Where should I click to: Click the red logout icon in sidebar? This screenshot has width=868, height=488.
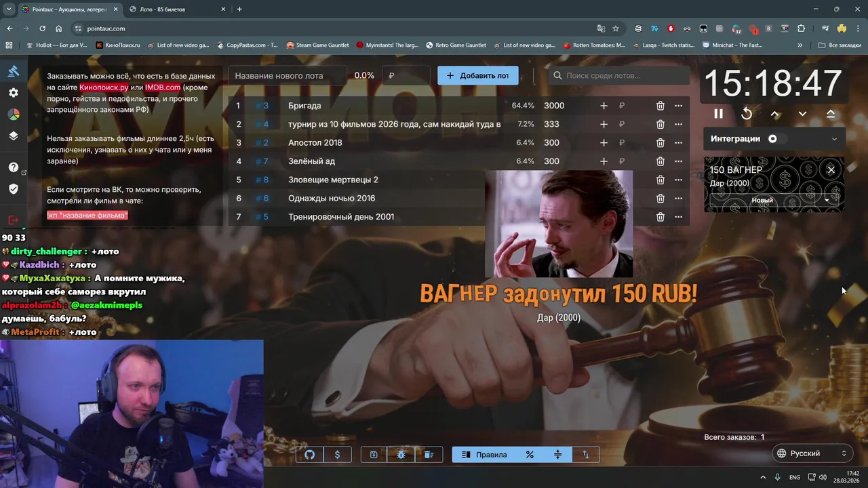pos(14,220)
